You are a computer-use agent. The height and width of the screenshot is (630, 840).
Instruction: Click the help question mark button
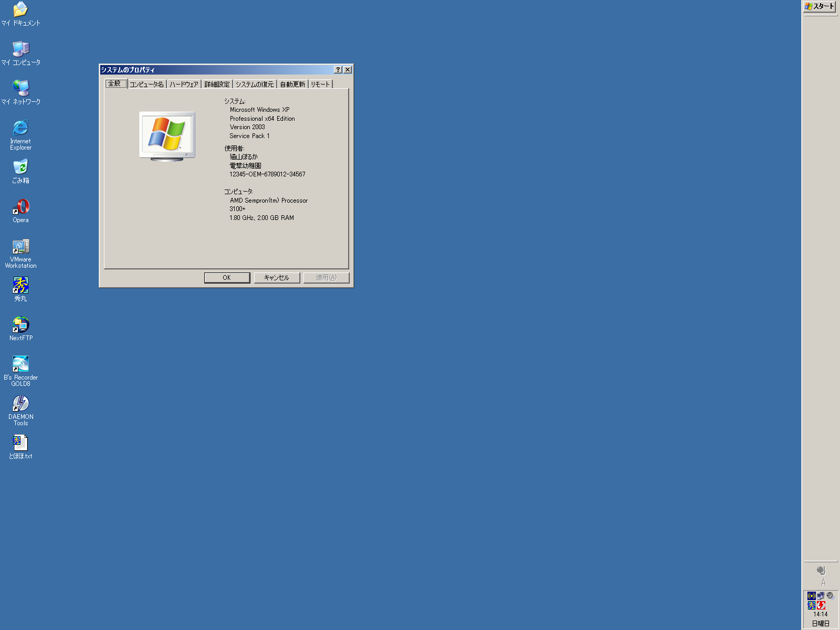[x=338, y=70]
